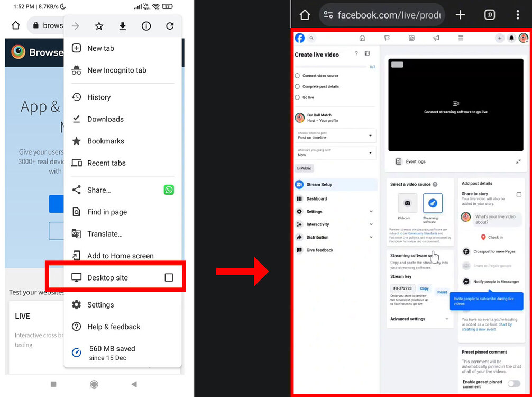Tap the bookmark star icon
Screen dimensions: 532x397
pos(99,26)
